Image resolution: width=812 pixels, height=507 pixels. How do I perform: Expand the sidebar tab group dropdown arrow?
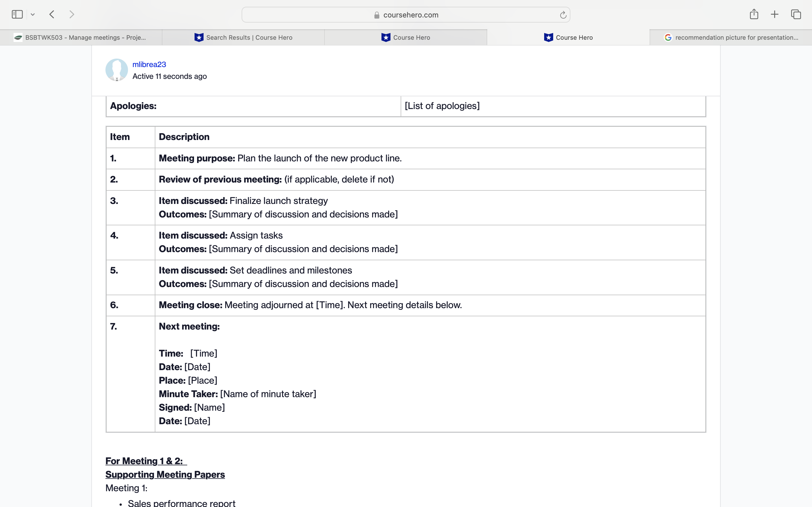(x=32, y=14)
